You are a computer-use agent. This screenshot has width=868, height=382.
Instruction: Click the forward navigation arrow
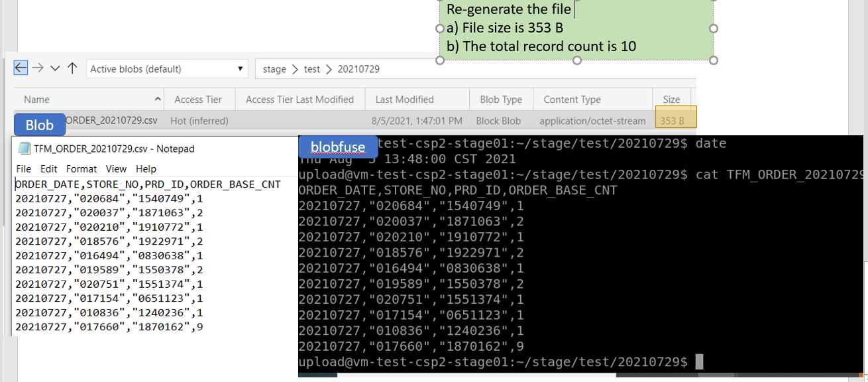click(x=38, y=68)
